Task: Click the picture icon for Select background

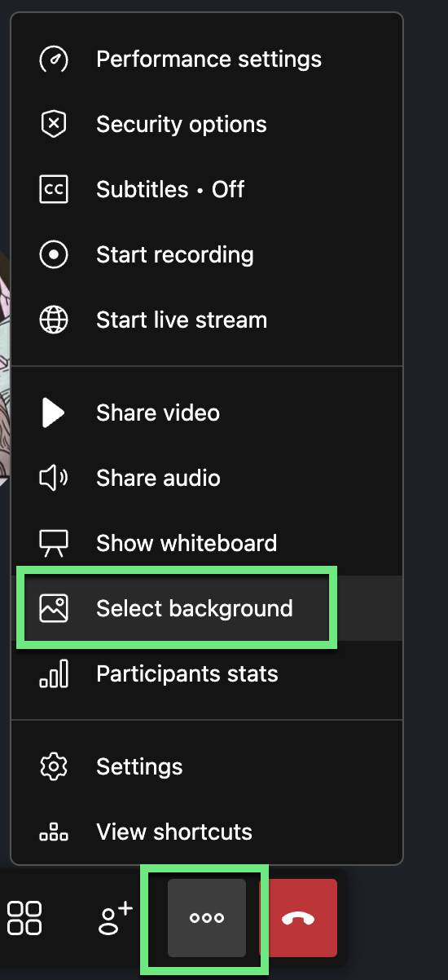Action: (54, 609)
